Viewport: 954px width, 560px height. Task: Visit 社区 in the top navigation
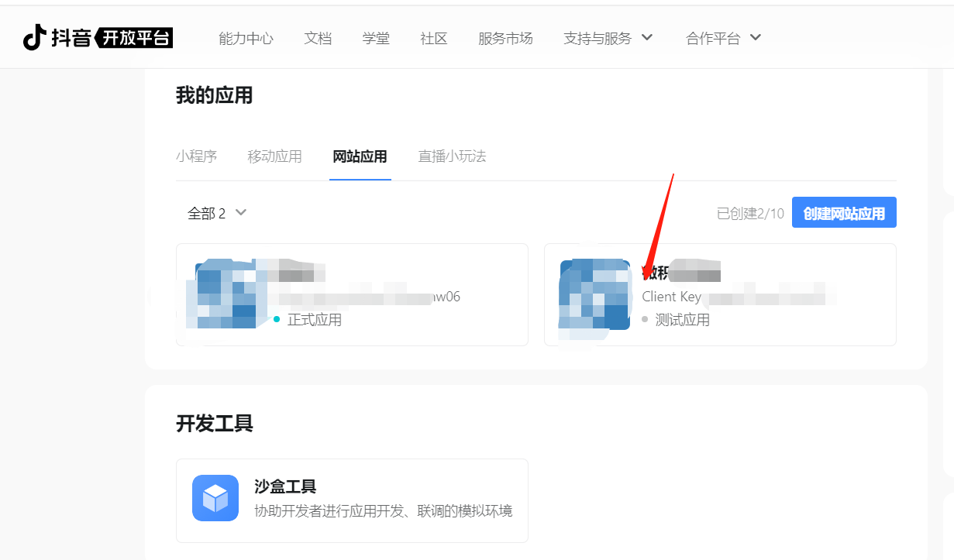coord(434,38)
